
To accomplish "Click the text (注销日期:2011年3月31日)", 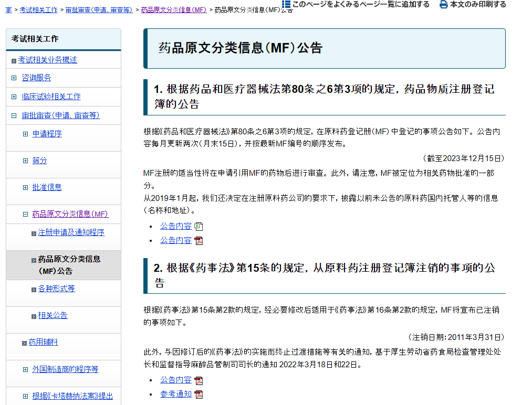I will point(456,337).
